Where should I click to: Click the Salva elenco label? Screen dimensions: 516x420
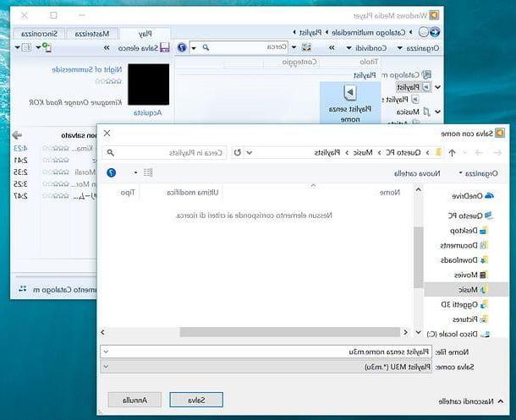click(138, 48)
